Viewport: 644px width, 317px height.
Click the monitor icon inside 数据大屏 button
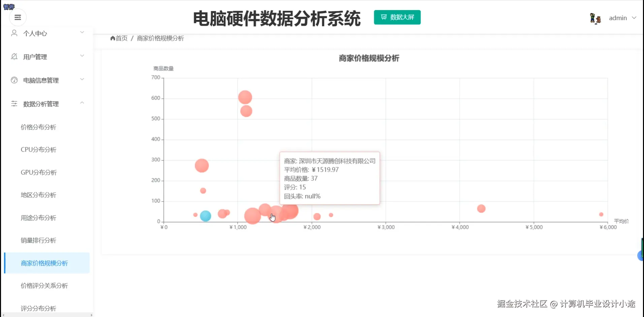click(x=384, y=17)
